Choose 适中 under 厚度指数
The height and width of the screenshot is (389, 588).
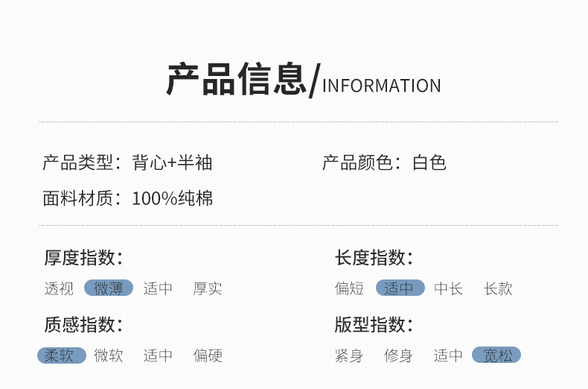tap(158, 288)
